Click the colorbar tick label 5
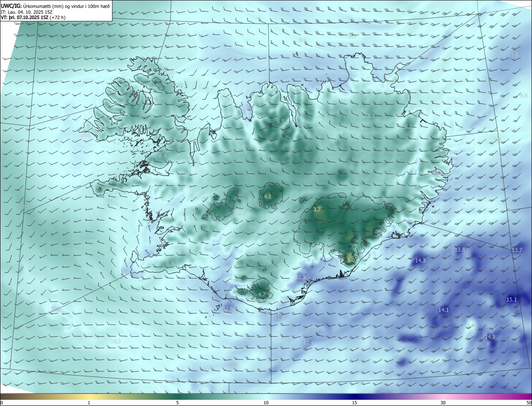 tap(177, 403)
